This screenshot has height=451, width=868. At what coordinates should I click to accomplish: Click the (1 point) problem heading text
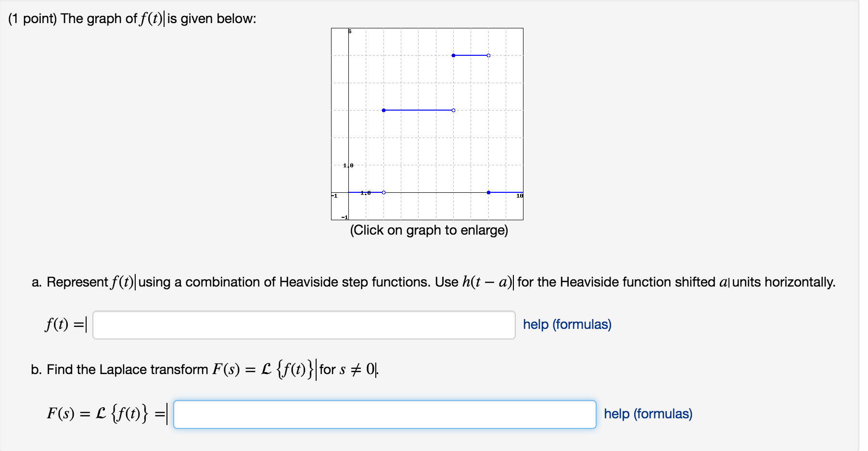pyautogui.click(x=130, y=18)
